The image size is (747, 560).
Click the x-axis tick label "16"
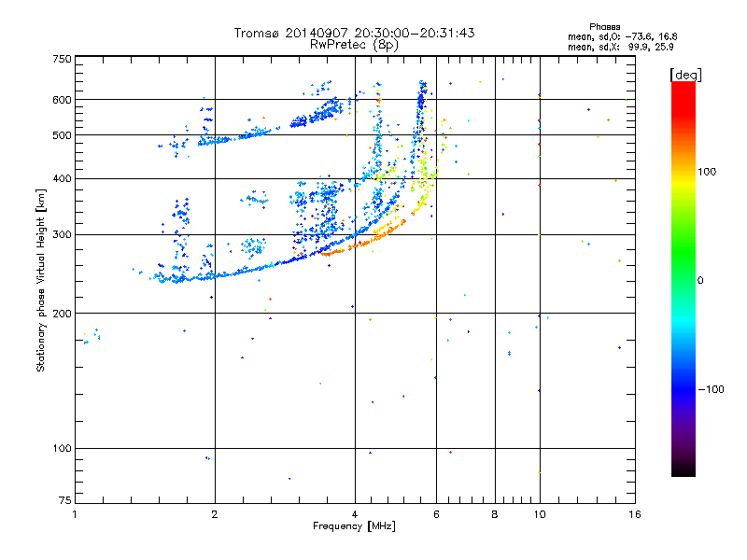click(x=635, y=514)
